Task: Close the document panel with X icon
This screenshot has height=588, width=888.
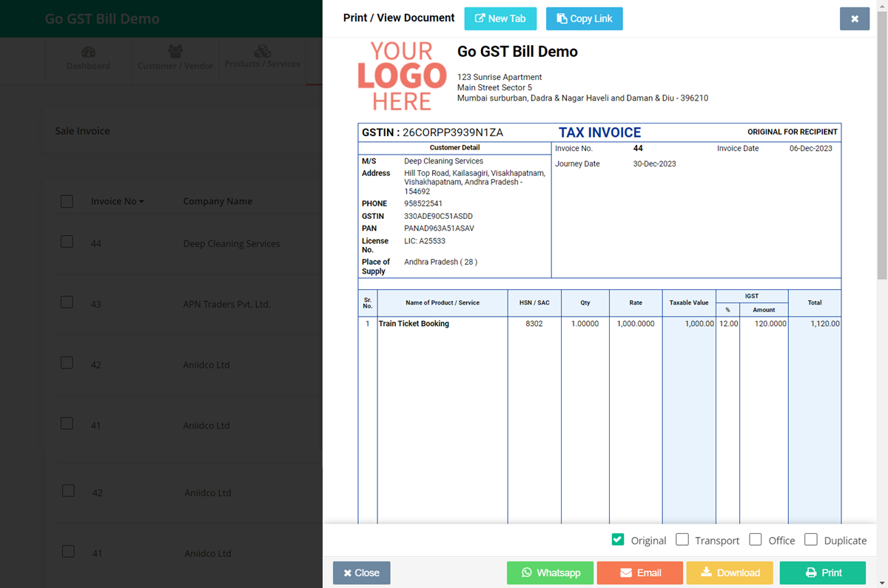Action: point(854,19)
